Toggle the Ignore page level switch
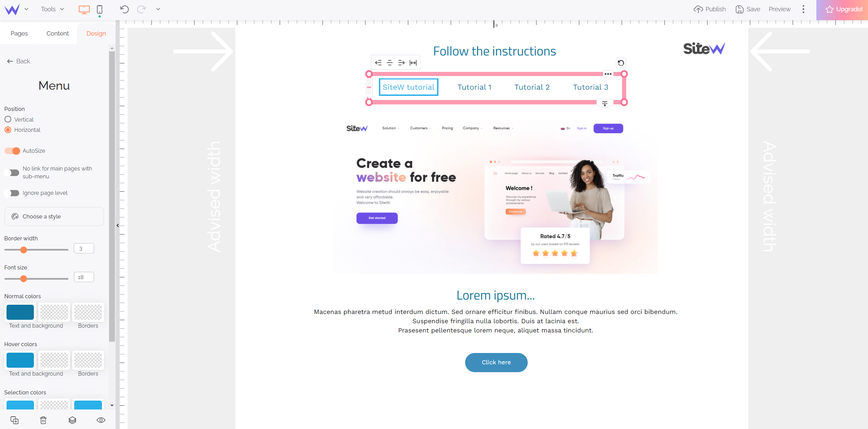Image resolution: width=868 pixels, height=429 pixels. (12, 192)
